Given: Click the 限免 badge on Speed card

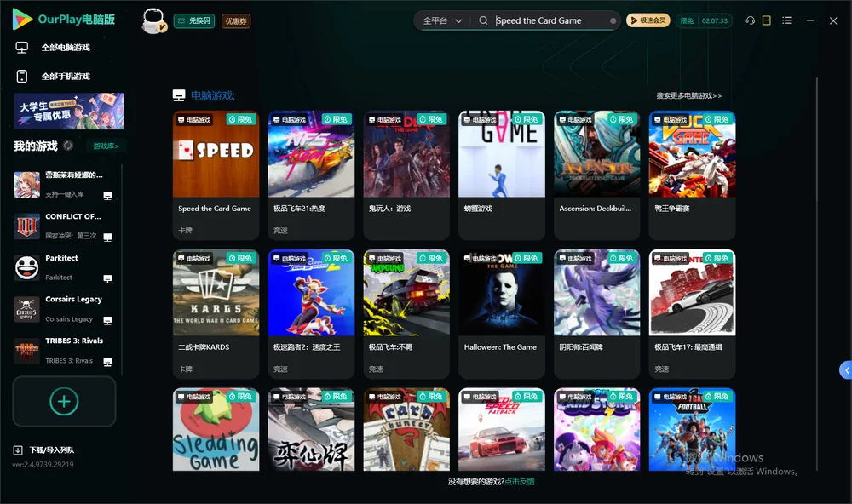Looking at the screenshot, I should click(240, 119).
